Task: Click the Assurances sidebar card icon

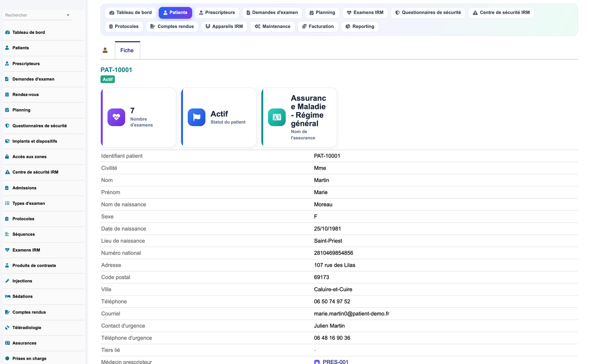Action: (x=7, y=343)
